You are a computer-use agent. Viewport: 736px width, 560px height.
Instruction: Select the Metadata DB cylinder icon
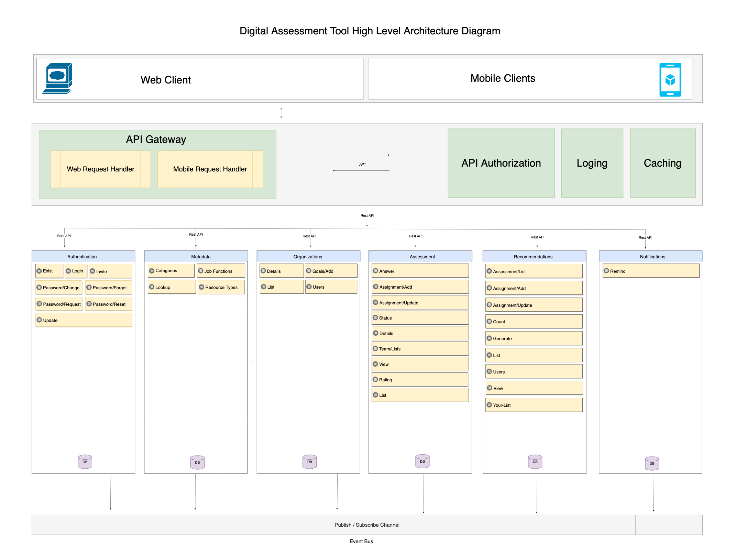(197, 462)
